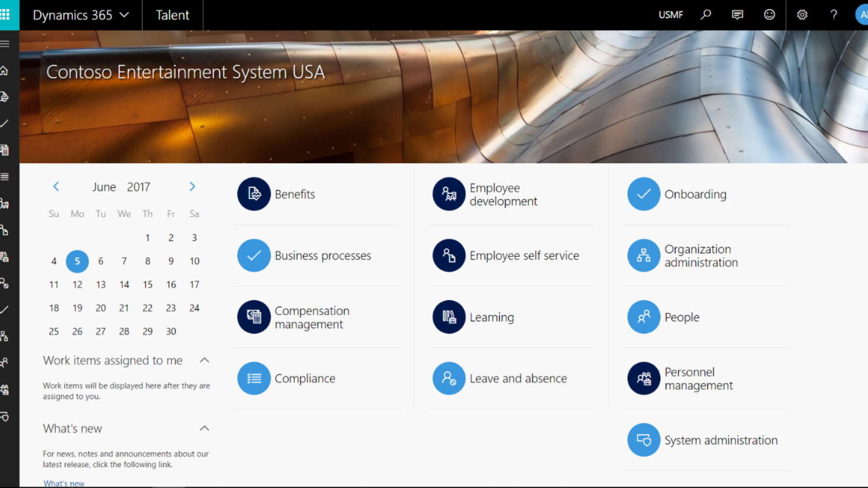Collapse the What's new section
Screen dimensions: 868x488
point(204,428)
